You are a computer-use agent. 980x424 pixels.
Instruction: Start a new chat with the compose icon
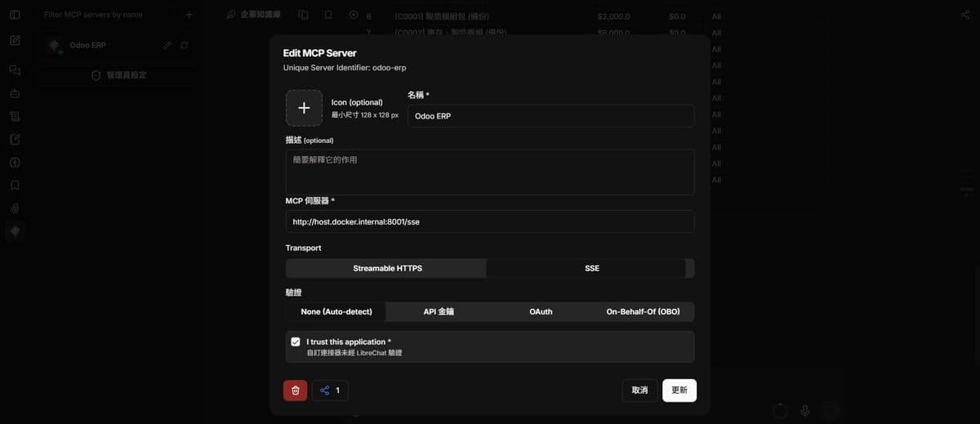(x=15, y=40)
